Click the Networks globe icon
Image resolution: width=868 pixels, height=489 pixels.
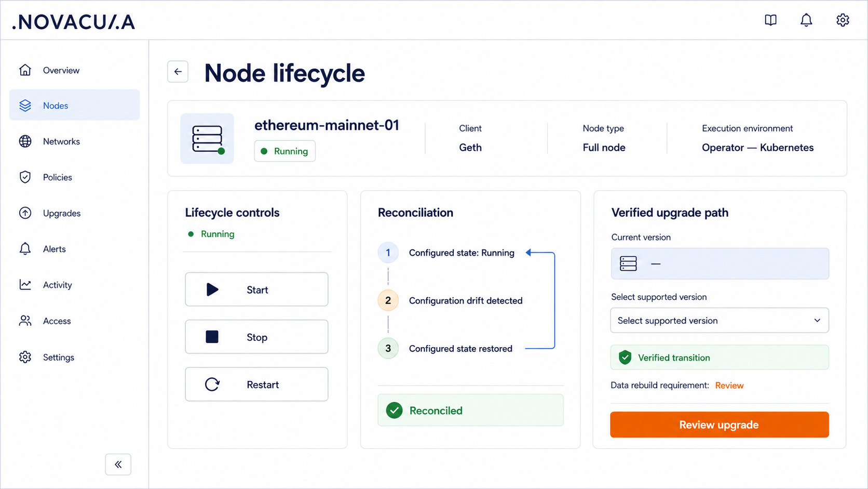(x=25, y=141)
